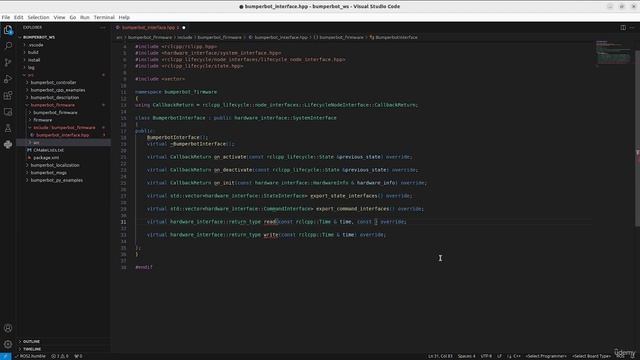
Task: Open the File menu
Action: pyautogui.click(x=6, y=17)
